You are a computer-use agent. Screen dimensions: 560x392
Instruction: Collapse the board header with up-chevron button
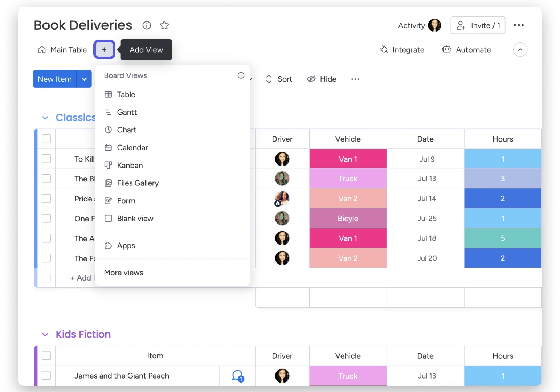(x=520, y=50)
